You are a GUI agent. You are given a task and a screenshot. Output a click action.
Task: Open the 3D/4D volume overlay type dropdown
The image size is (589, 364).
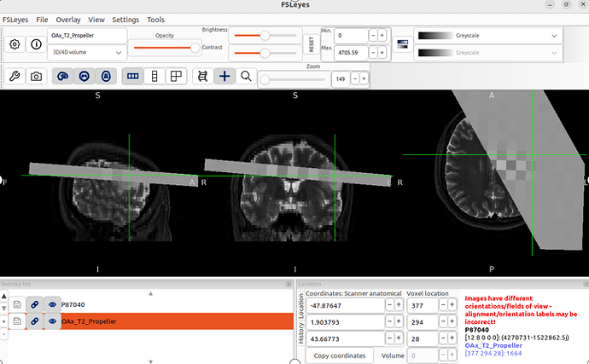pos(87,53)
